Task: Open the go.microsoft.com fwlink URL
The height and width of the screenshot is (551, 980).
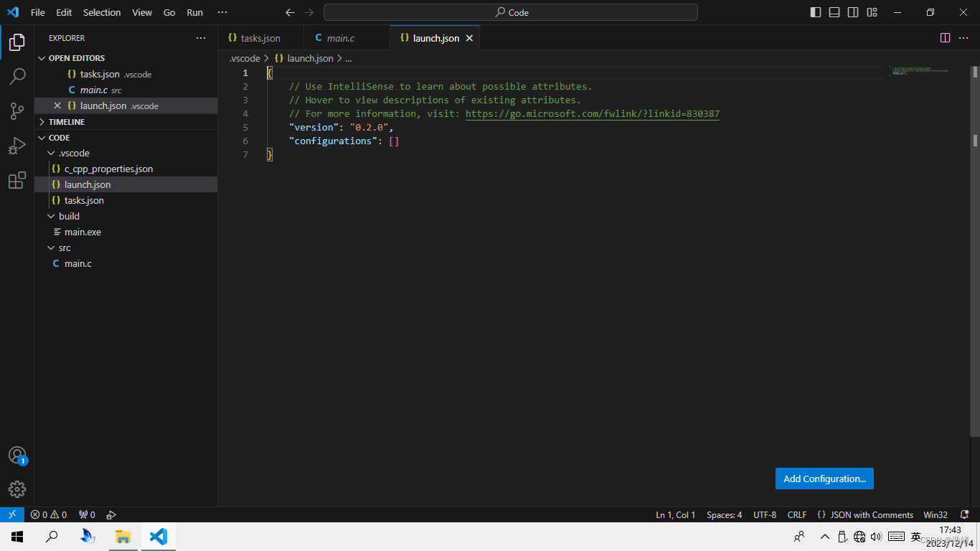Action: [592, 113]
